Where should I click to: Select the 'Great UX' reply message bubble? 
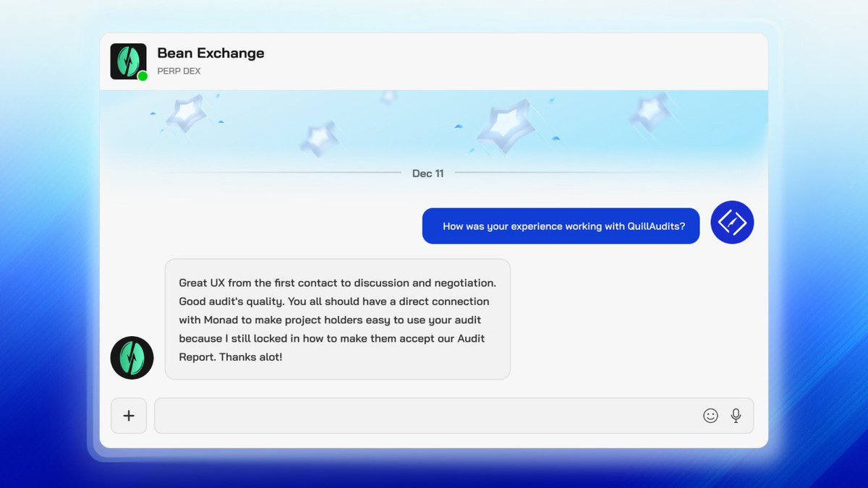click(x=338, y=319)
